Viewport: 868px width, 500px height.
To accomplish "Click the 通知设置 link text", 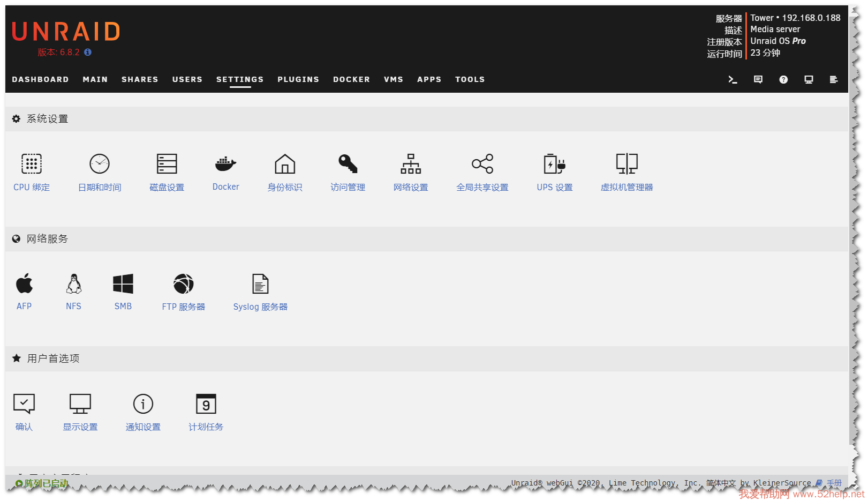I will (143, 427).
